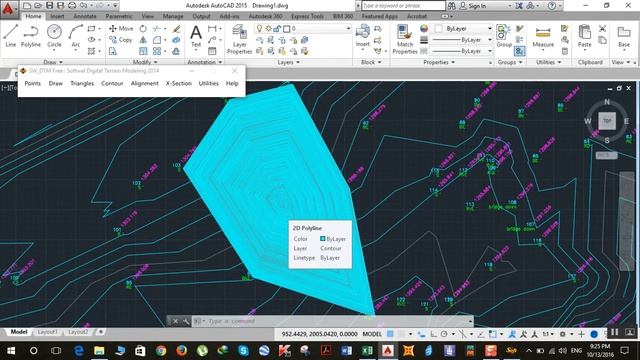
Task: Click the Text annotation tool
Action: [x=196, y=36]
